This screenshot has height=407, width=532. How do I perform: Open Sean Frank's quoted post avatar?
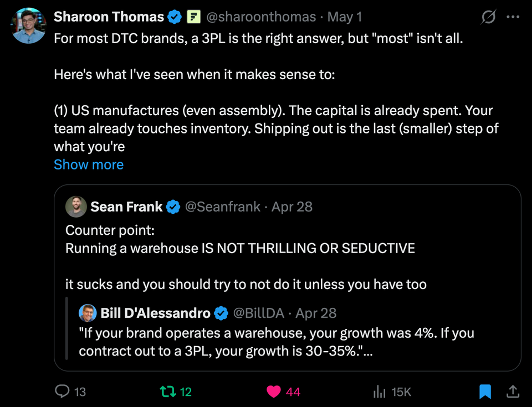tap(76, 207)
